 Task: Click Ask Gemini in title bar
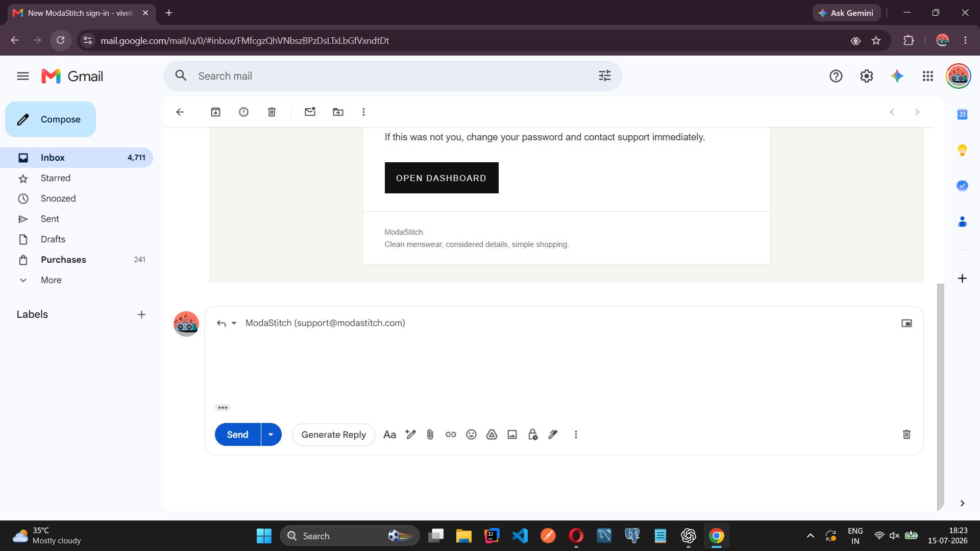point(846,13)
